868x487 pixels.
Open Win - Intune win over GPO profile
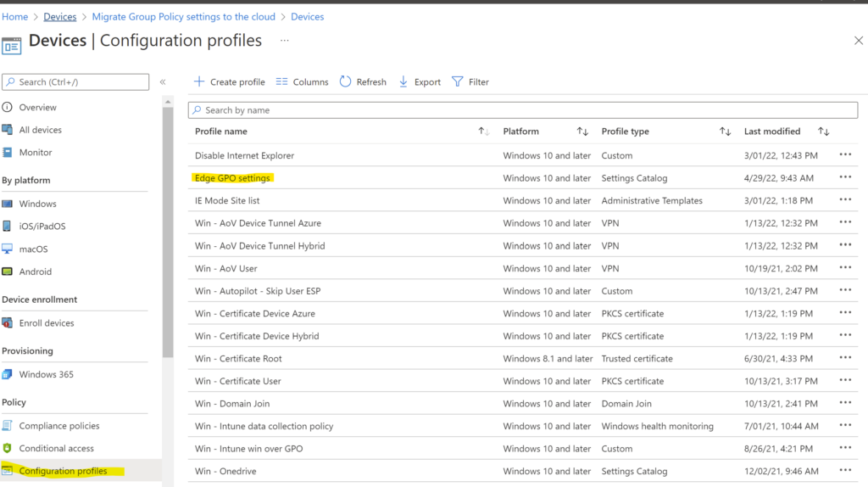pyautogui.click(x=248, y=449)
